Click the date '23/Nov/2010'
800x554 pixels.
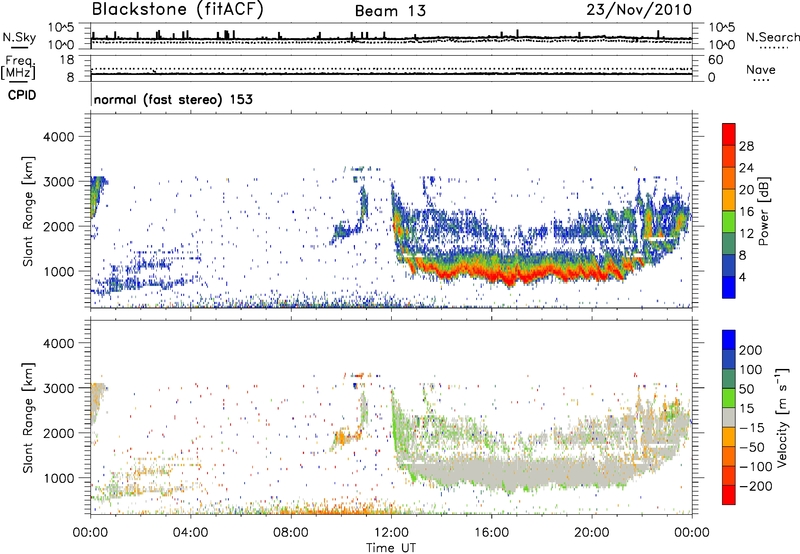[x=639, y=10]
